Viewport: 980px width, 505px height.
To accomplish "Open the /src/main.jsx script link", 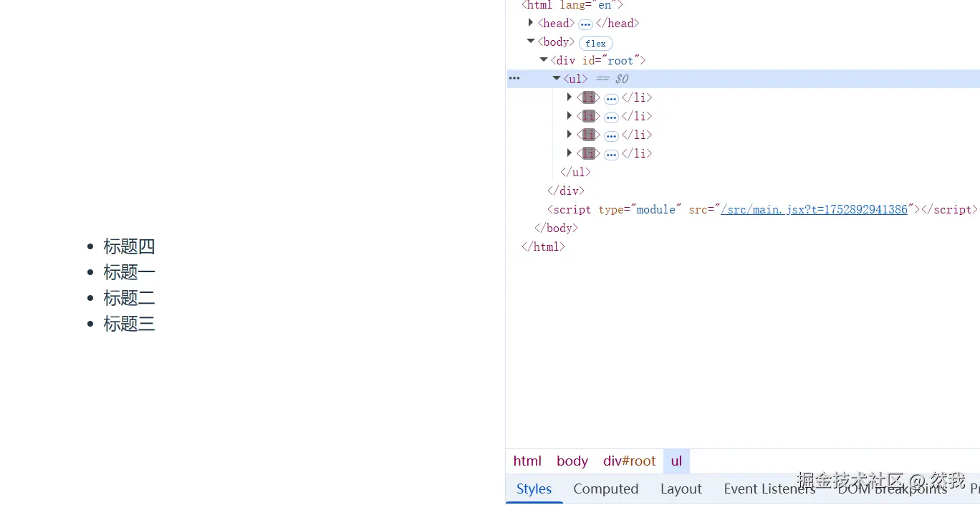I will pos(814,209).
